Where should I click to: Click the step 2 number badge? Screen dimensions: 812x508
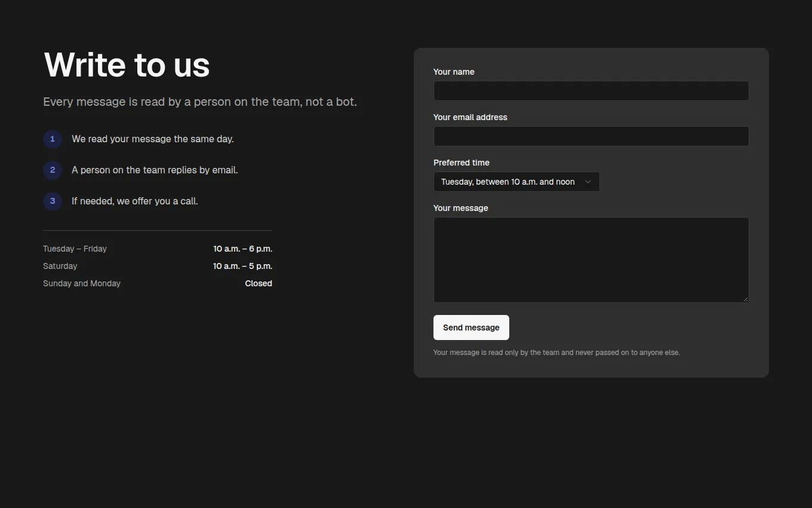pos(53,170)
